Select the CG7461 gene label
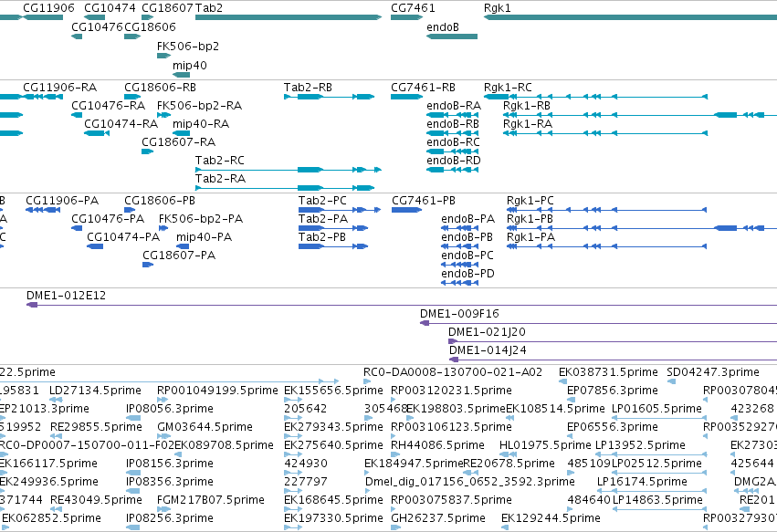 pyautogui.click(x=413, y=8)
